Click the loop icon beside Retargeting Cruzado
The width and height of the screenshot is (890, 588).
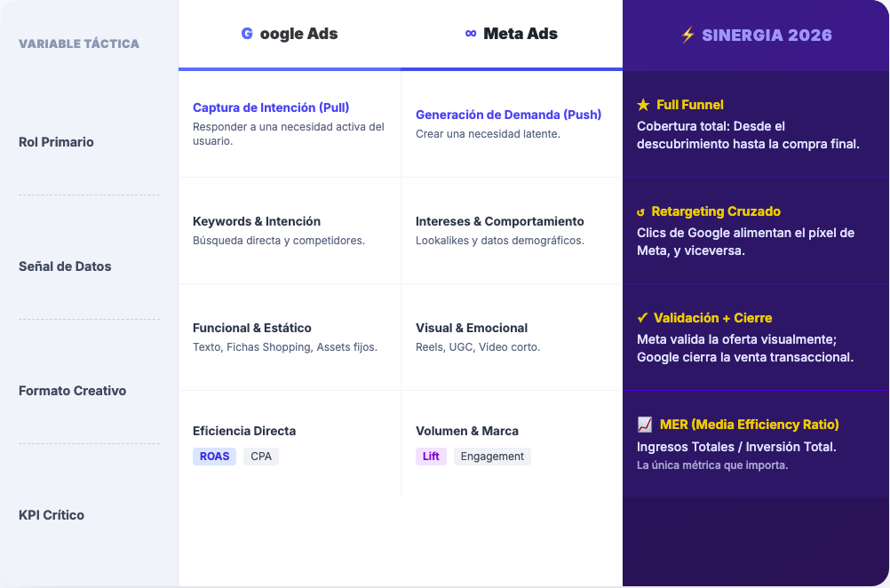tap(640, 211)
